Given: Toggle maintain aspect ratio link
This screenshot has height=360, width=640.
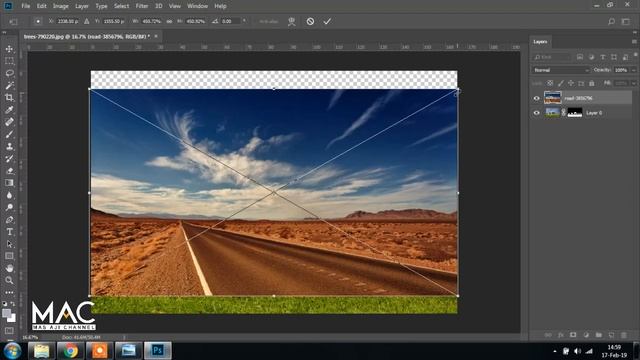Looking at the screenshot, I should [x=169, y=21].
